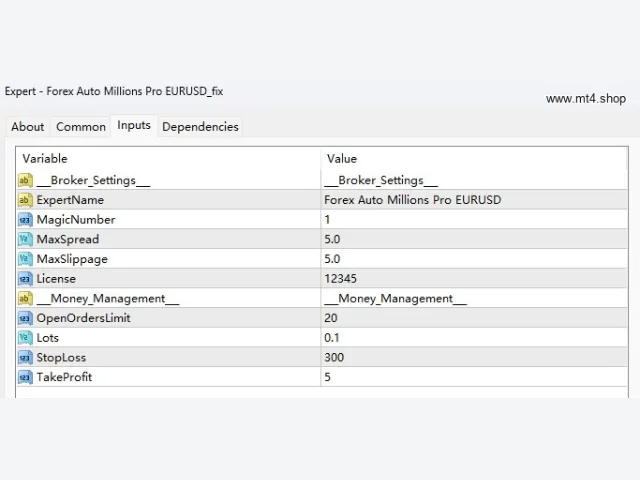Screen dimensions: 640x480
Task: Click the integer icon beside StopLoss
Action: 25,358
